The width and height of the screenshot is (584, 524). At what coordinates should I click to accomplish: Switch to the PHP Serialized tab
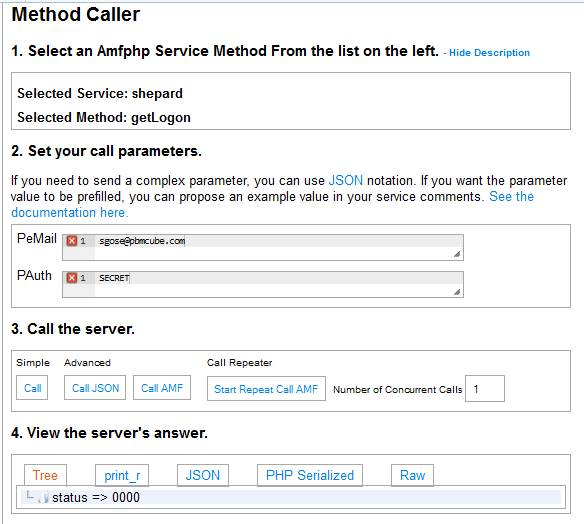click(310, 475)
